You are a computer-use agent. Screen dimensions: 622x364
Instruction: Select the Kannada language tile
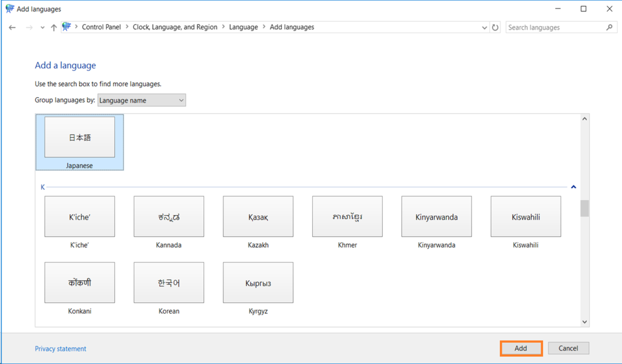[169, 222]
